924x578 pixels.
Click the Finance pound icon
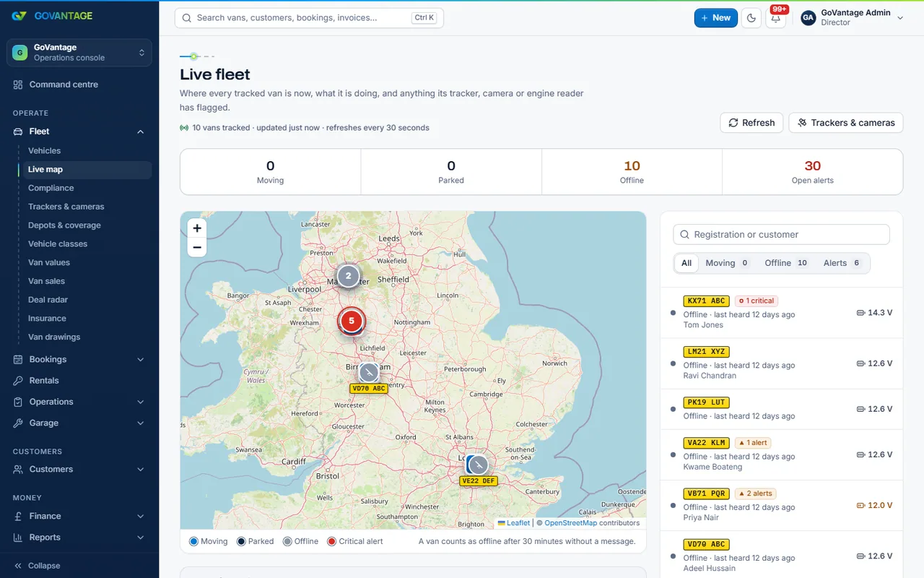click(x=18, y=517)
